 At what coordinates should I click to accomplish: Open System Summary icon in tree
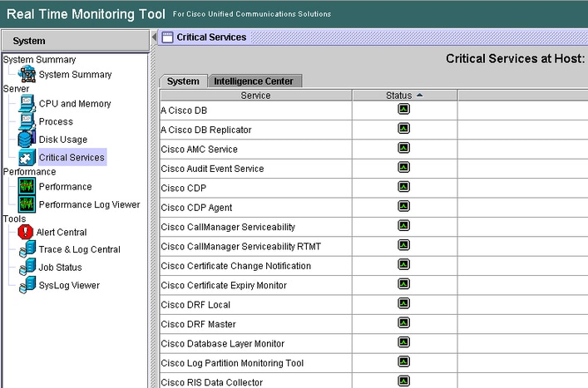27,74
